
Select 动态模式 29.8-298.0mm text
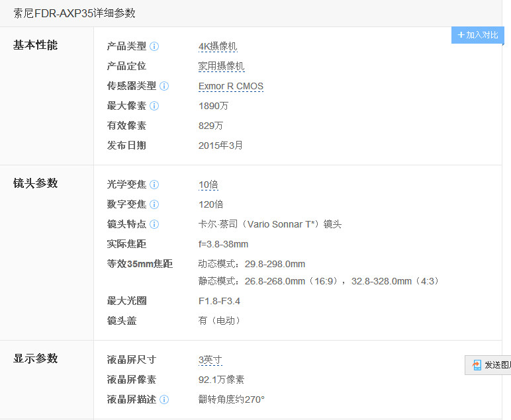tap(252, 264)
